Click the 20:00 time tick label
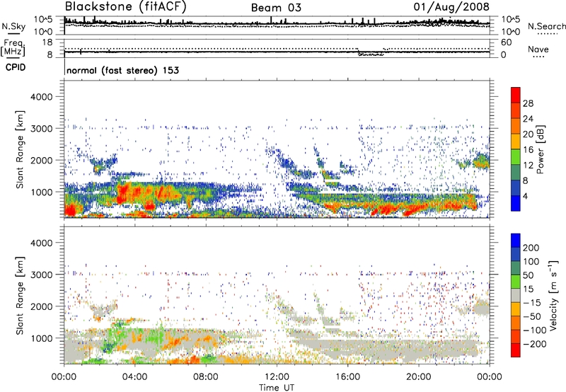This screenshot has height=392, width=566. (418, 377)
